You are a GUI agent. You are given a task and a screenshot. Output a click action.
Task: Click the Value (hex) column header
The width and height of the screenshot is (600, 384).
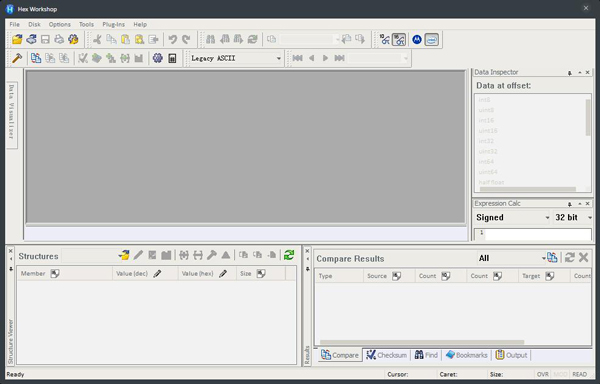tap(207, 273)
